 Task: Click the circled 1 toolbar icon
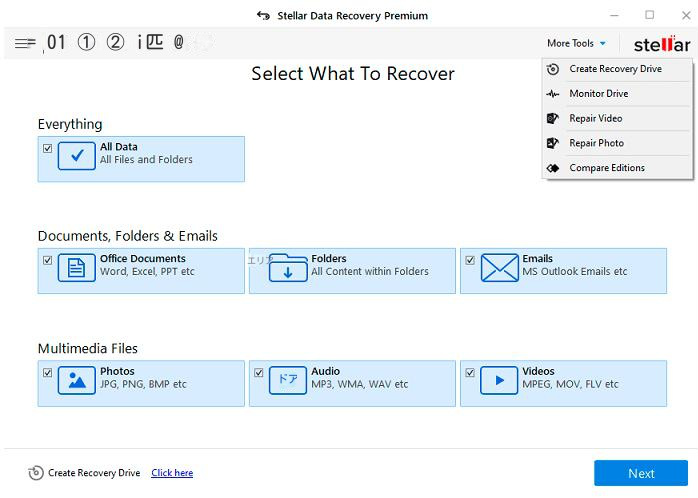pos(86,43)
